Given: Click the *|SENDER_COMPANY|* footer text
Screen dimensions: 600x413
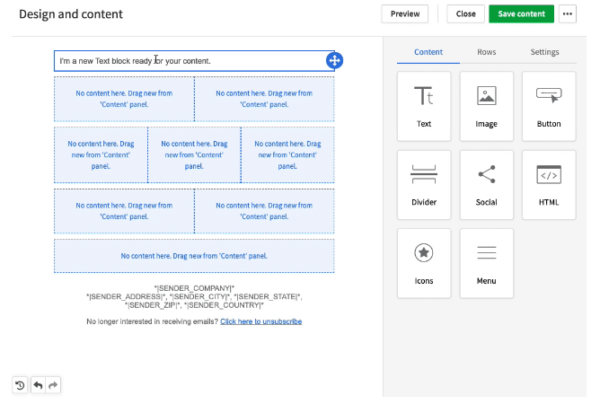Looking at the screenshot, I should pyautogui.click(x=194, y=288).
